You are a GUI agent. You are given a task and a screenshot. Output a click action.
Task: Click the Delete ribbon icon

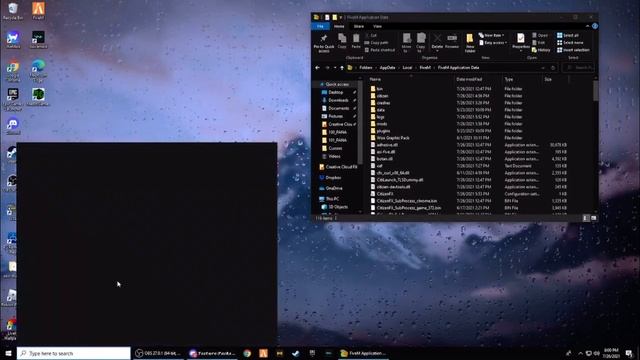tap(437, 41)
